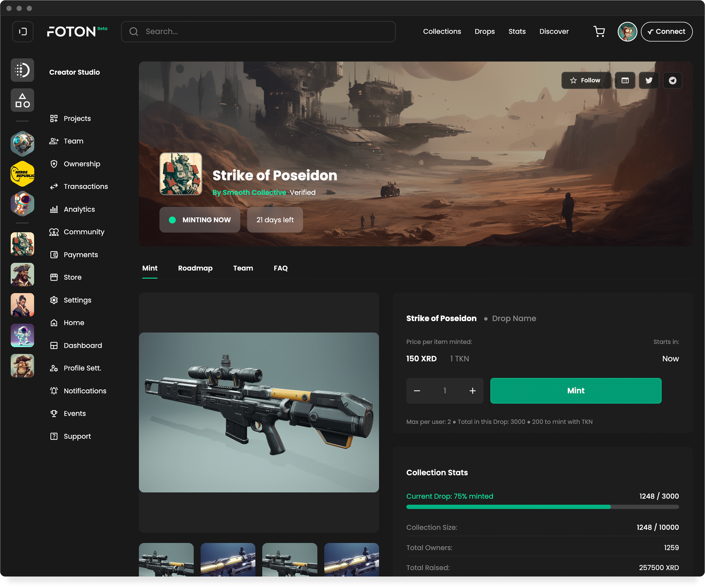Select the second weapon thumbnail
The height and width of the screenshot is (588, 705).
pos(228,559)
